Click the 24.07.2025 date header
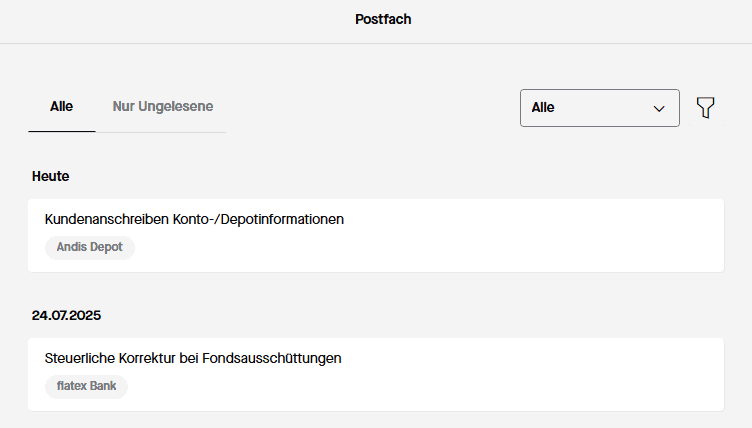This screenshot has height=428, width=752. tap(66, 315)
